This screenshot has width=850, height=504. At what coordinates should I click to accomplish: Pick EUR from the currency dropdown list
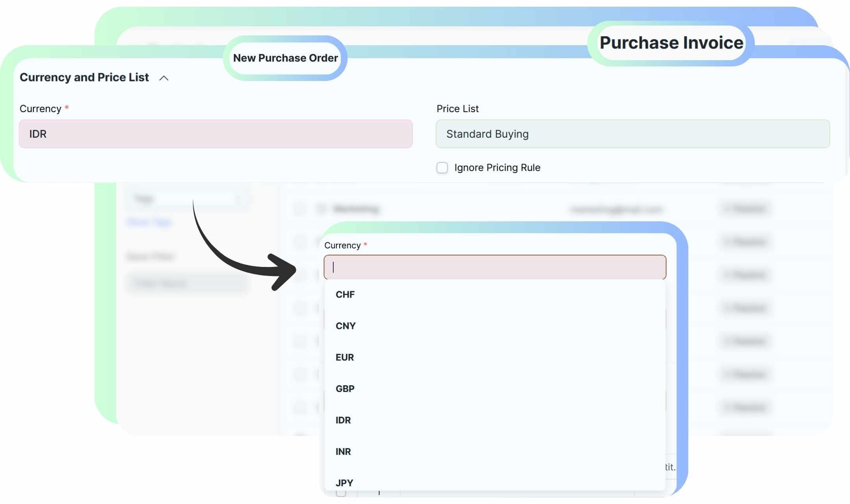point(345,357)
